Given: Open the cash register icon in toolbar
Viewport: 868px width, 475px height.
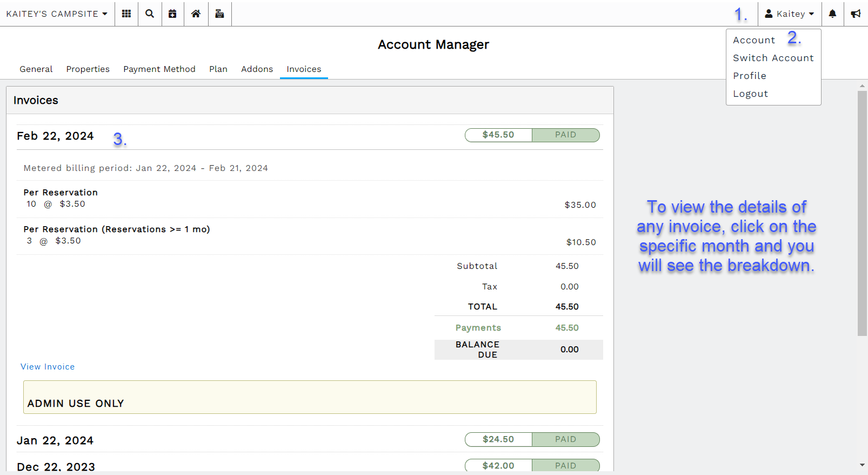Looking at the screenshot, I should [219, 14].
